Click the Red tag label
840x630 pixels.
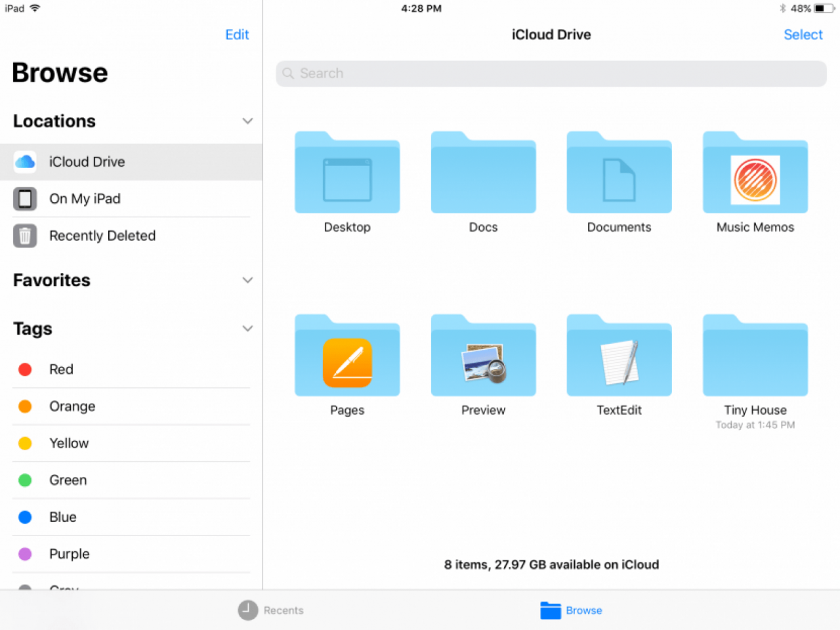pos(61,369)
